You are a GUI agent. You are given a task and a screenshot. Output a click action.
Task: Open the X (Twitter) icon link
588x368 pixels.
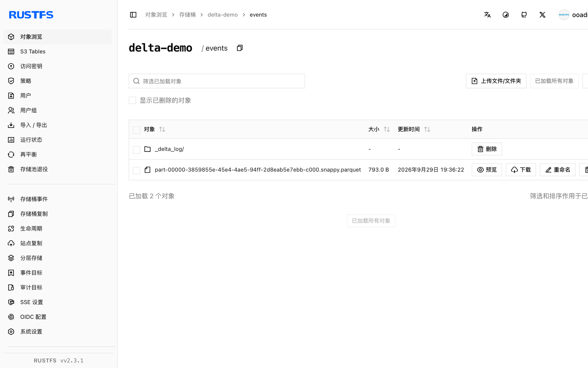pyautogui.click(x=542, y=15)
